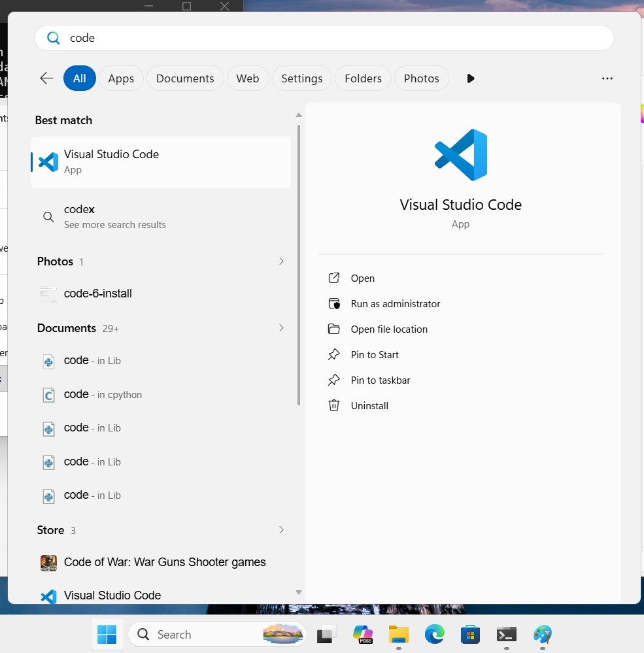Click the search text field containing 'code'
644x653 pixels.
324,38
